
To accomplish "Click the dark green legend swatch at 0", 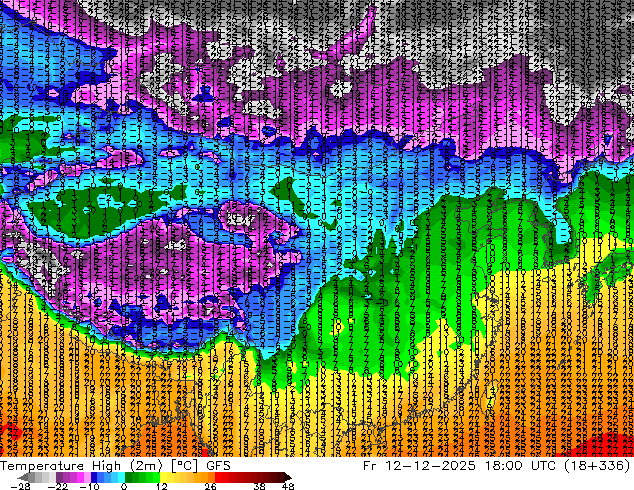I will point(128,477).
